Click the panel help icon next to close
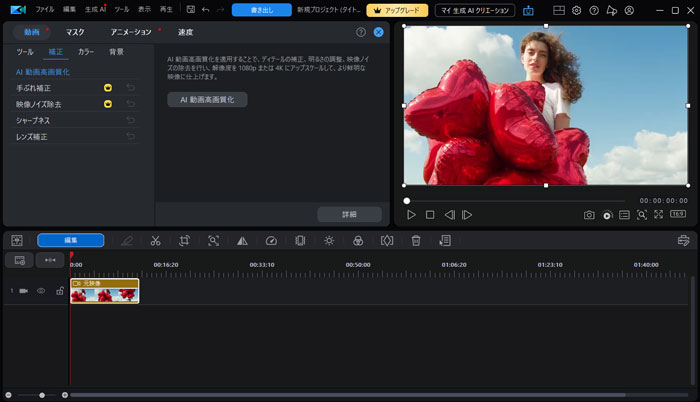The image size is (700, 402). [x=361, y=32]
